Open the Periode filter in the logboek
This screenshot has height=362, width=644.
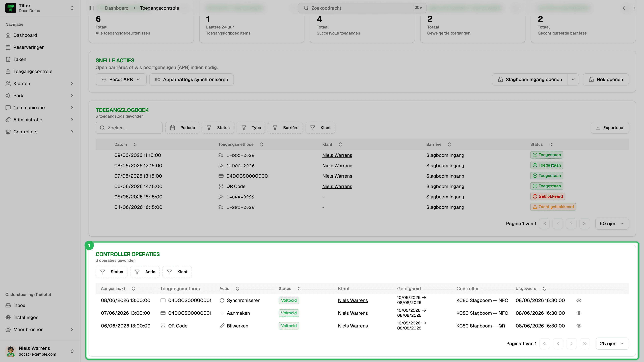click(x=182, y=128)
